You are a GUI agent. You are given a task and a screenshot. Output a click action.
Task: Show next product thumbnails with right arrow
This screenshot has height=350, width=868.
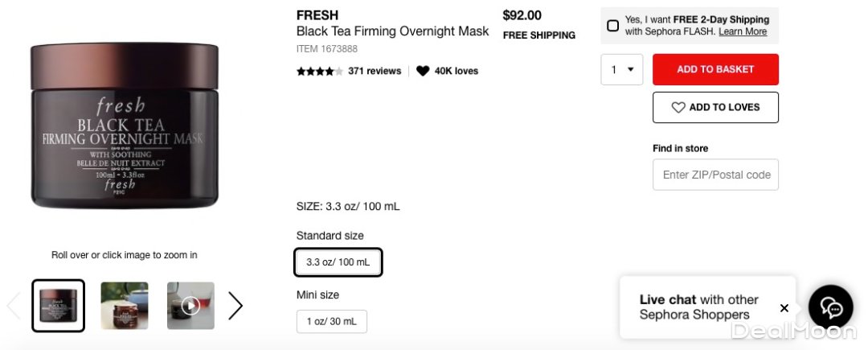click(235, 306)
